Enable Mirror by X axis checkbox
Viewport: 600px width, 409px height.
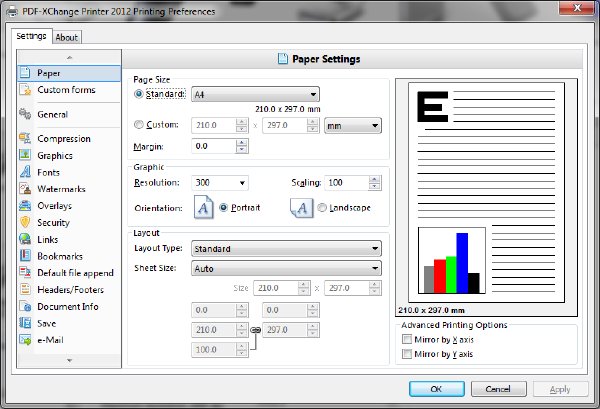click(x=407, y=339)
